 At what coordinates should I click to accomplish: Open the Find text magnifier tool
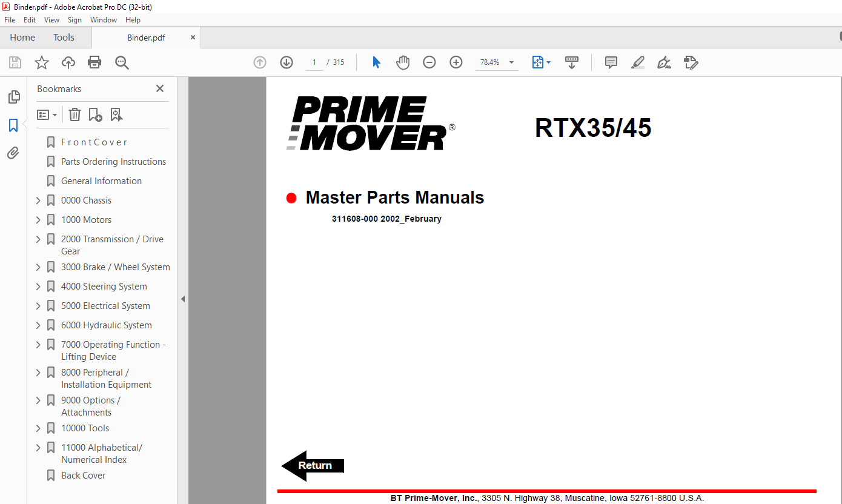point(122,62)
